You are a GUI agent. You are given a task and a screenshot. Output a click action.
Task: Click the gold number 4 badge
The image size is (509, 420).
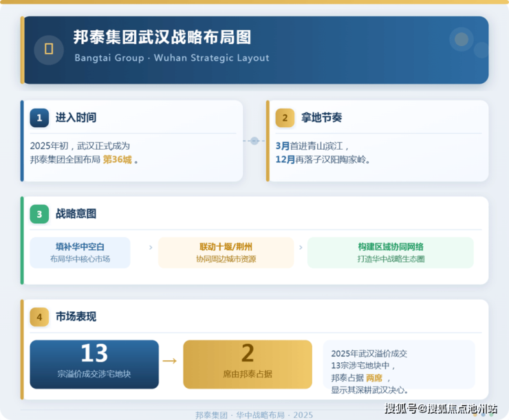pos(39,317)
